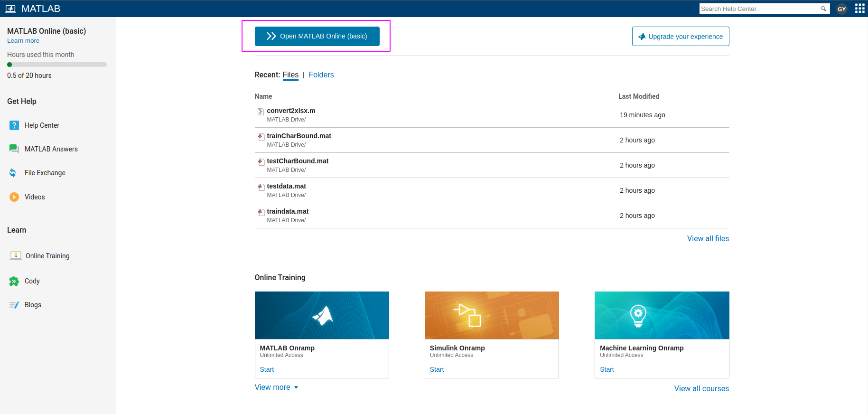Screen dimensions: 868x414
Task: Click the MATLAB logo icon in header
Action: 10,9
